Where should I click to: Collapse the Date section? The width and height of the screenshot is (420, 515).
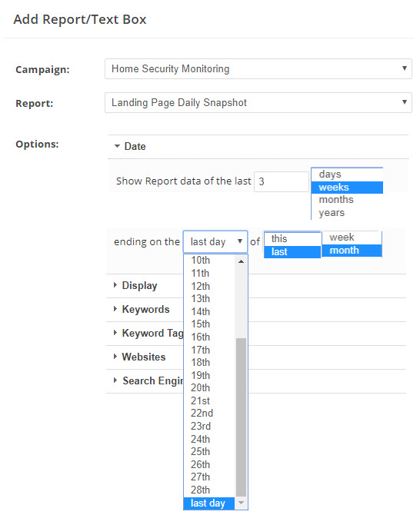(x=130, y=147)
